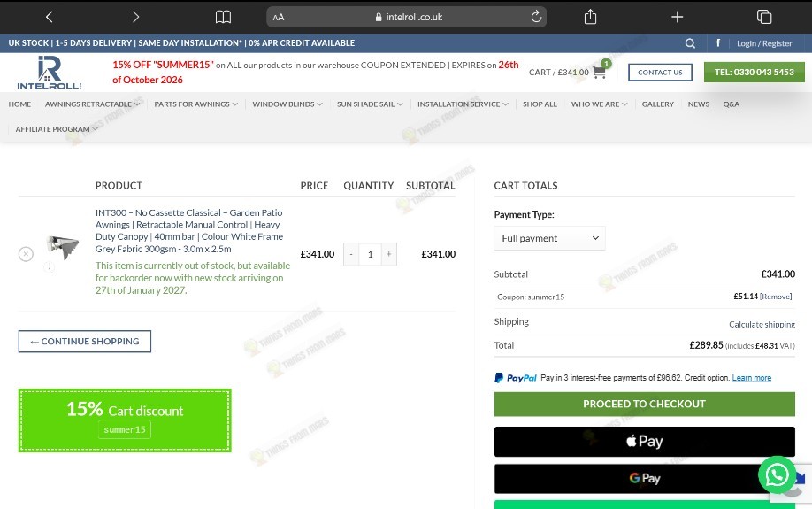Remove the INT300 awning from cart
Image resolution: width=812 pixels, height=509 pixels.
click(x=26, y=254)
